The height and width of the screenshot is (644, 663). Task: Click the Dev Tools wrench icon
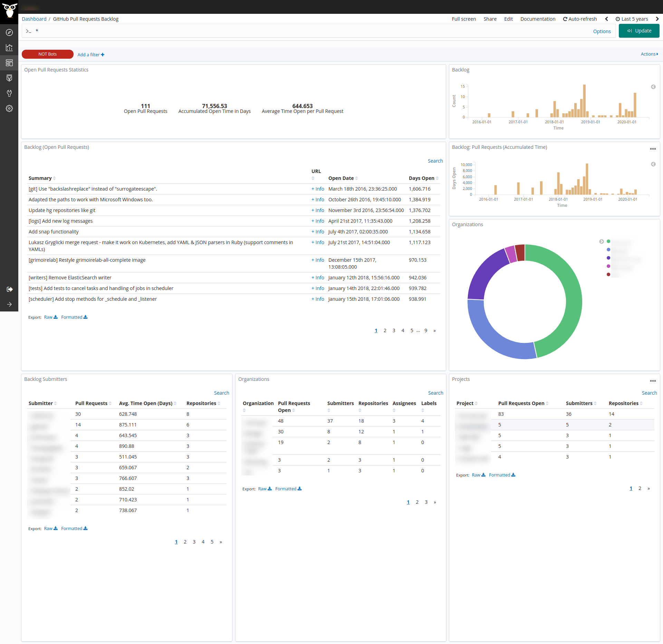(x=9, y=93)
